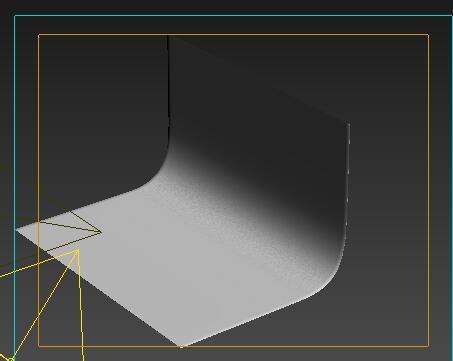Click the yellow safe frame right border
The image size is (453, 361).
(x=428, y=190)
